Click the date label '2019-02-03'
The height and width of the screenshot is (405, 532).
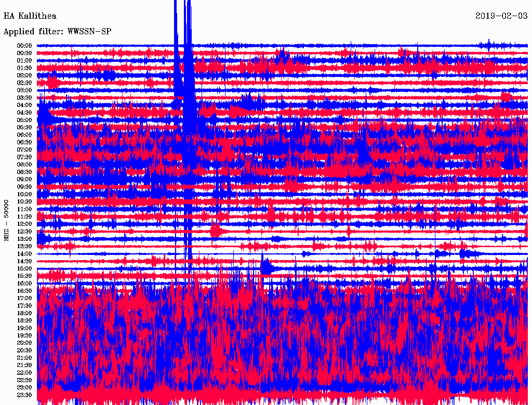(501, 16)
